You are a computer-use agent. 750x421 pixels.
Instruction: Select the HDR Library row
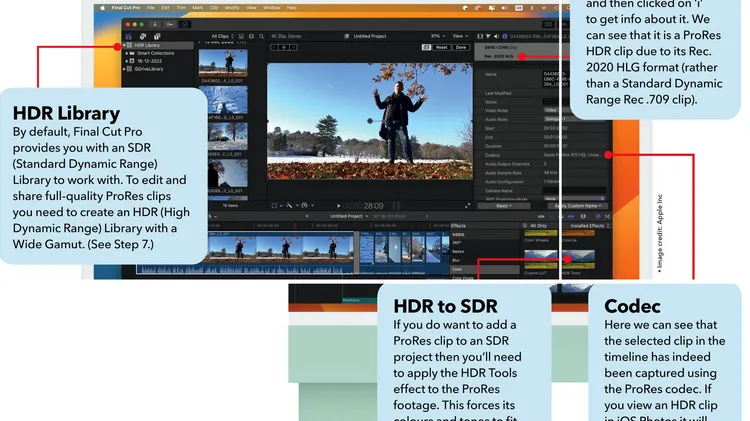[158, 45]
